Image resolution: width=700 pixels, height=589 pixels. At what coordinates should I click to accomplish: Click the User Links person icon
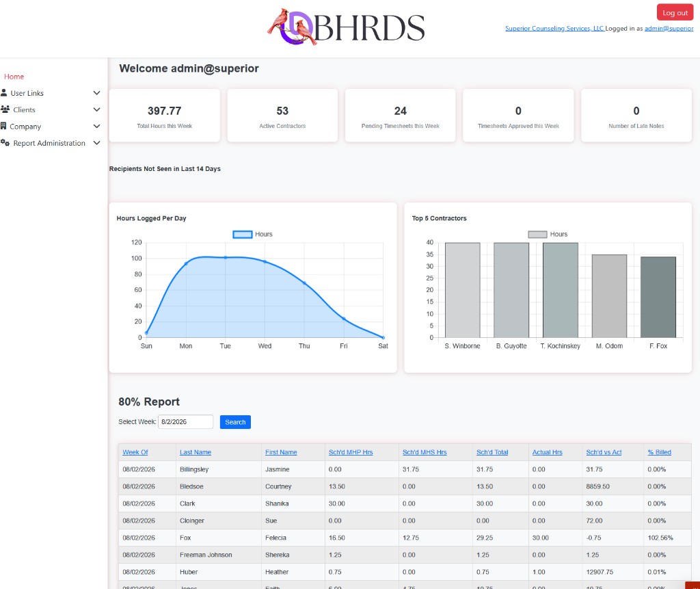(x=4, y=92)
